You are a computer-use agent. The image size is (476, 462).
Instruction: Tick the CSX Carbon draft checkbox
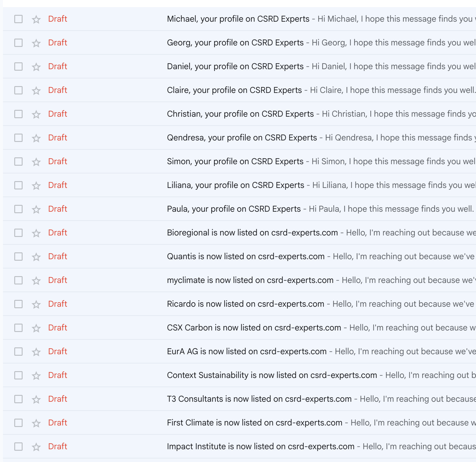(18, 328)
